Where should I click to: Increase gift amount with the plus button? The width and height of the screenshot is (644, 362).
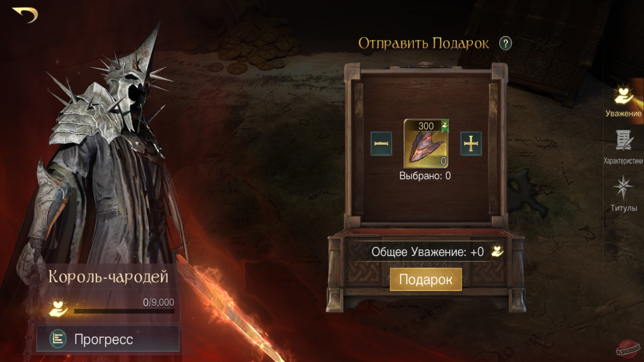tap(471, 144)
